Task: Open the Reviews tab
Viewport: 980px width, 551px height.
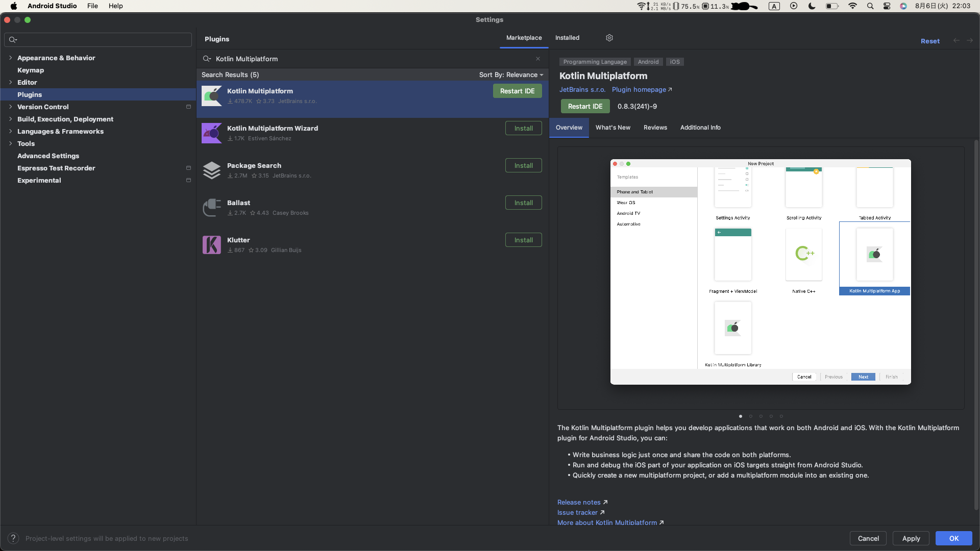Action: click(x=655, y=128)
